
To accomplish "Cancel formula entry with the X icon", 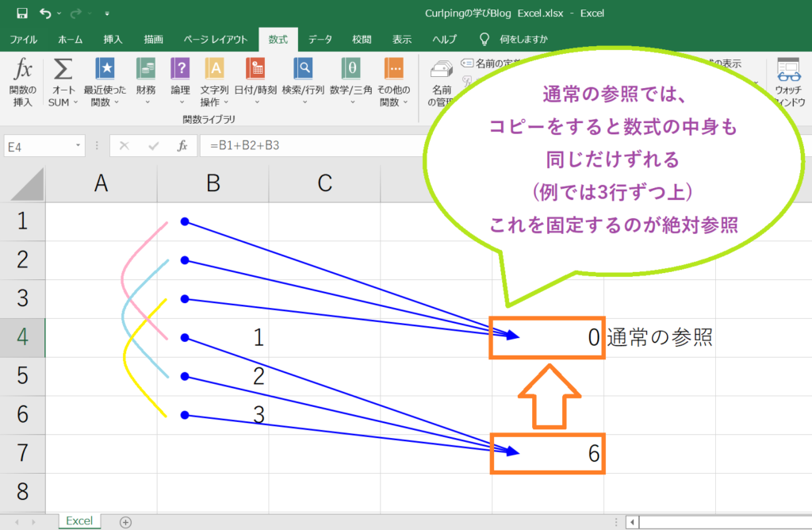I will click(124, 145).
